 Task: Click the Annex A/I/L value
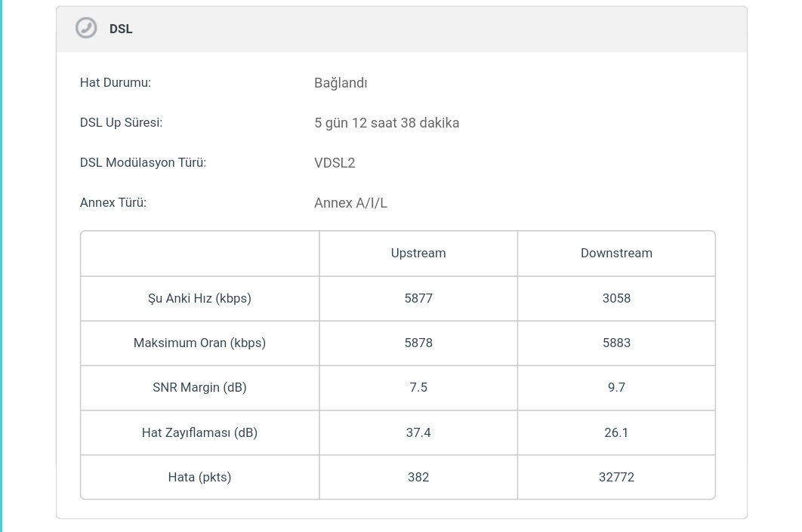tap(350, 203)
